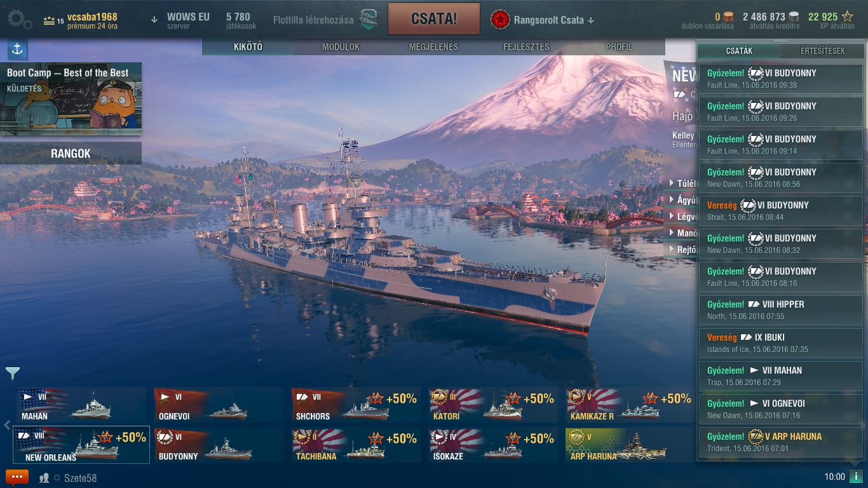Open the RANGOK button
The width and height of the screenshot is (868, 488).
pyautogui.click(x=71, y=153)
